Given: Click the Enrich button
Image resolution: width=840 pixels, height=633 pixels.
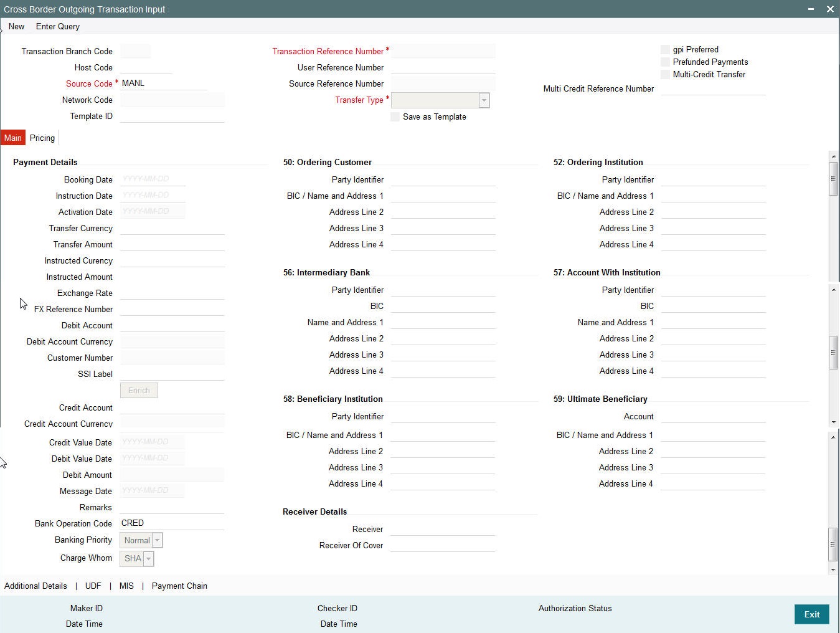Looking at the screenshot, I should [139, 391].
